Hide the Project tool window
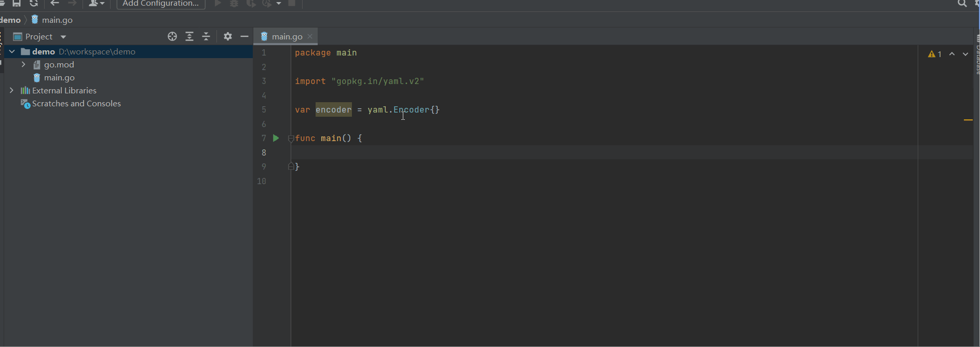The image size is (980, 347). pyautogui.click(x=244, y=36)
